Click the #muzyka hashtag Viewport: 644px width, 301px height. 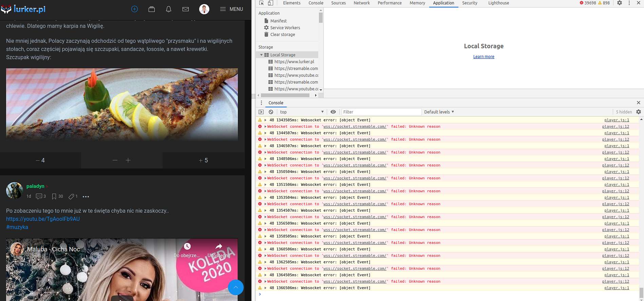pyautogui.click(x=17, y=227)
